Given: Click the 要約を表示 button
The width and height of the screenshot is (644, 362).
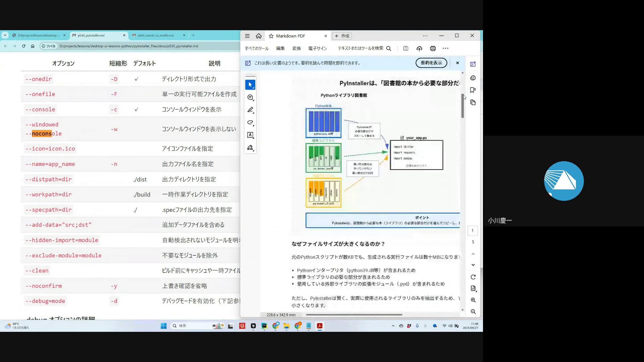Looking at the screenshot, I should (431, 63).
